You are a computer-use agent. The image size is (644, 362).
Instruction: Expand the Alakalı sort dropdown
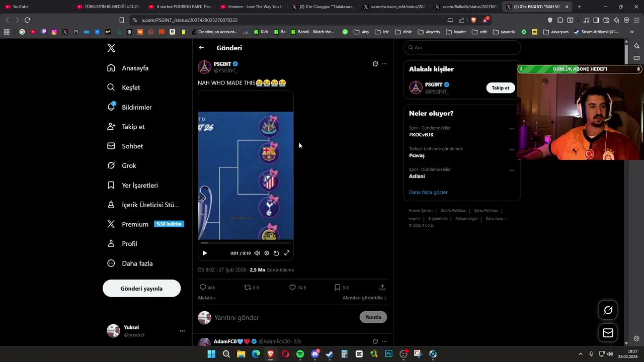(x=207, y=298)
